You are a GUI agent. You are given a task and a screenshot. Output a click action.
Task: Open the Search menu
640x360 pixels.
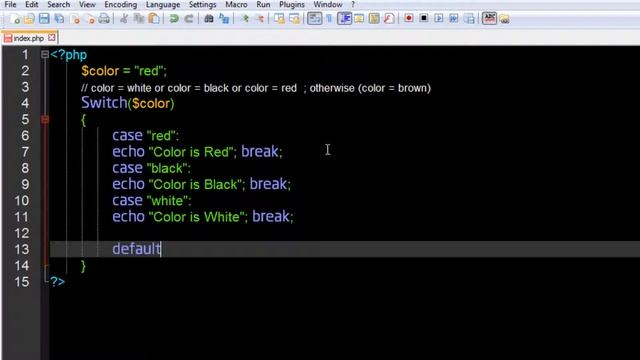point(58,5)
